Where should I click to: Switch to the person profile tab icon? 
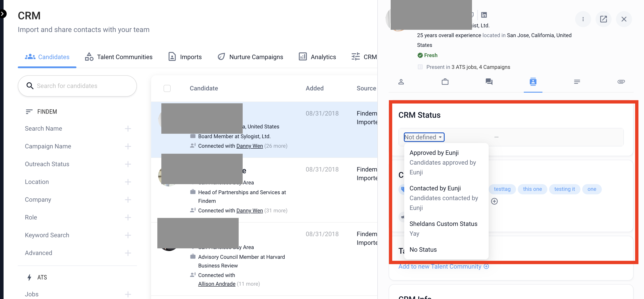click(401, 82)
